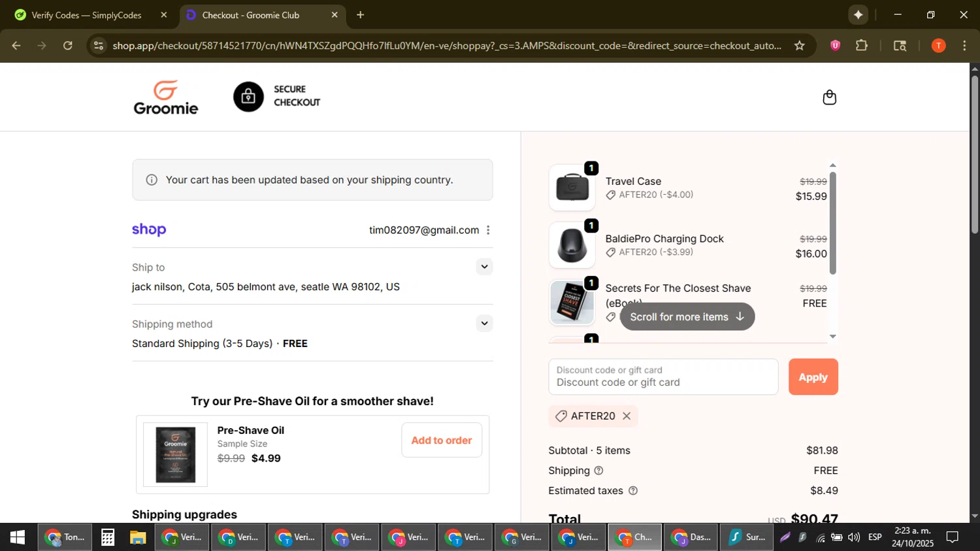Remove the AFTER20 discount code
Screen dimensions: 980x551
tap(627, 416)
